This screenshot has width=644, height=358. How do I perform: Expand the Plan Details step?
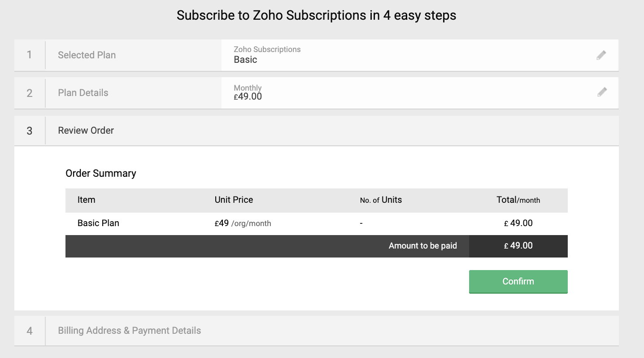tap(83, 93)
